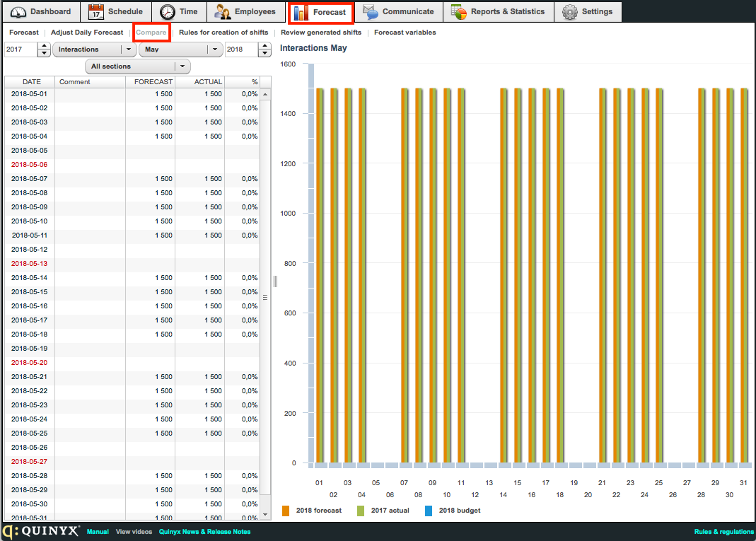The height and width of the screenshot is (541, 756).
Task: Click the Communicate envelope icon
Action: tap(371, 11)
